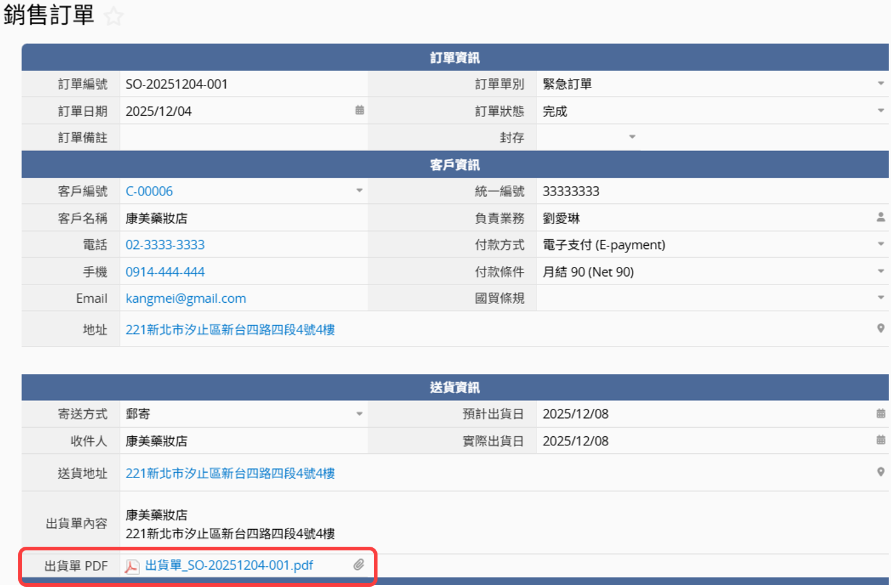891x588 pixels.
Task: Open calendar icon for 實際出貨日
Action: pos(880,440)
